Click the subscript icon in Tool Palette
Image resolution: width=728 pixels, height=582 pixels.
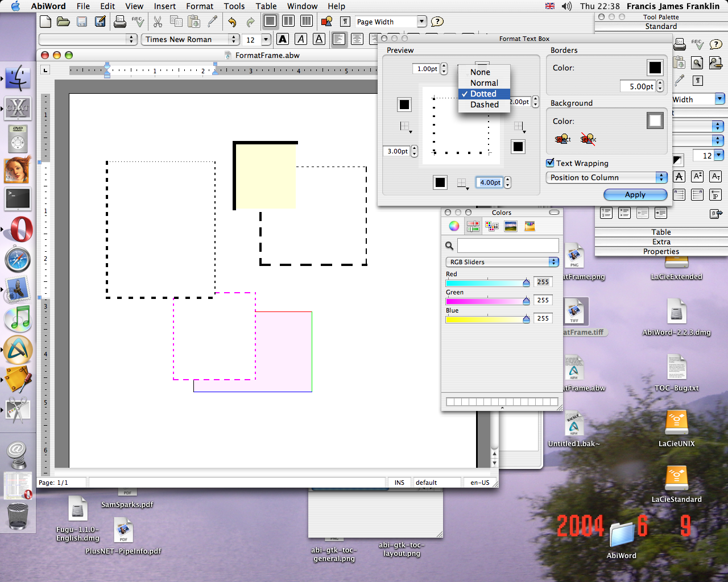[x=716, y=177]
